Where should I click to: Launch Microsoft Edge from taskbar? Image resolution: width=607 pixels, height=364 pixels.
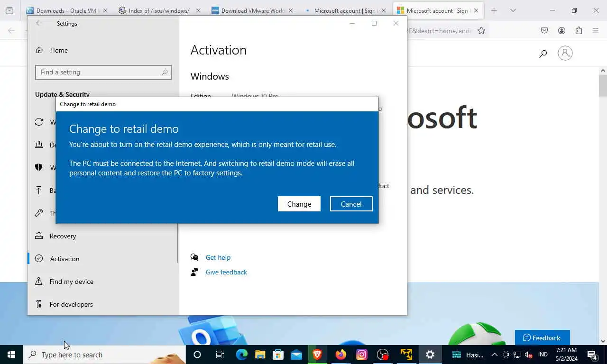(242, 355)
